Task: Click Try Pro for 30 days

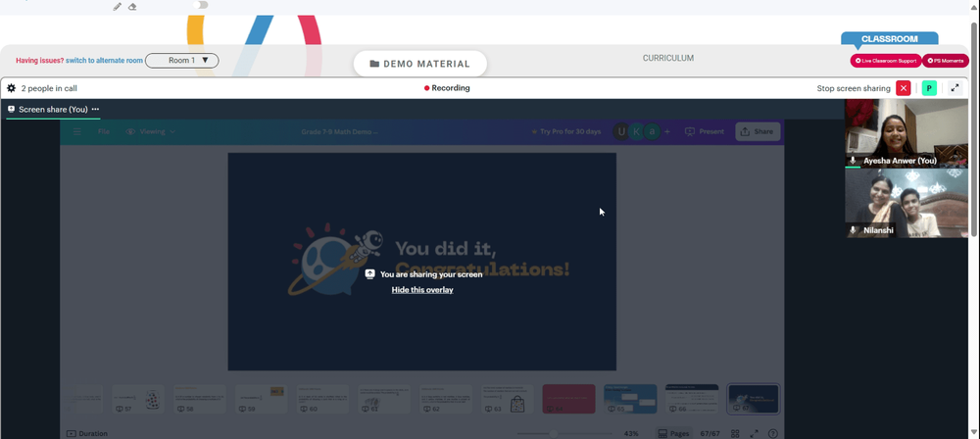Action: 565,132
